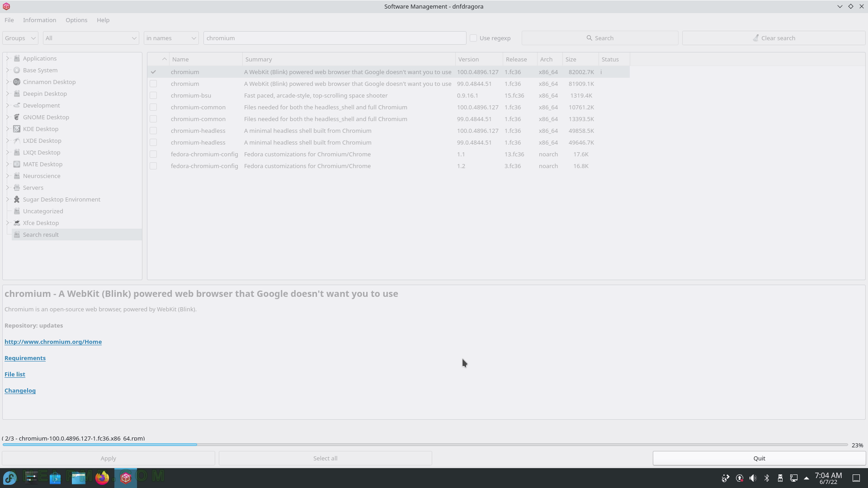
Task: Expand the Applications tree node
Action: pos(7,58)
